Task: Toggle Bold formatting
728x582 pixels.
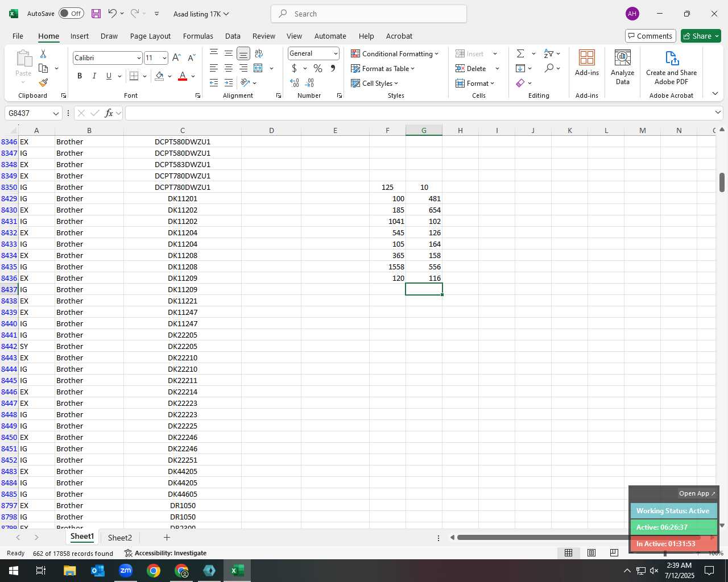Action: [80, 76]
